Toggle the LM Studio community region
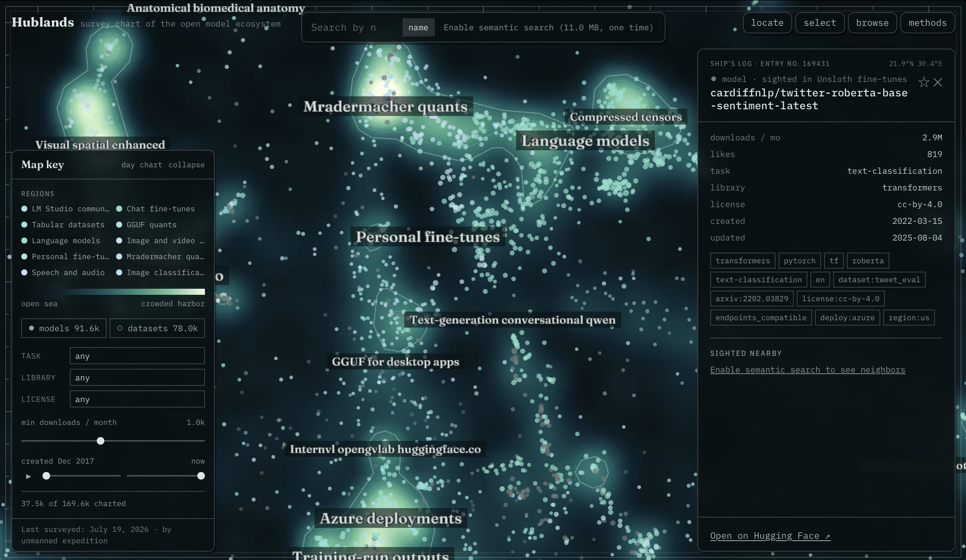 point(65,209)
